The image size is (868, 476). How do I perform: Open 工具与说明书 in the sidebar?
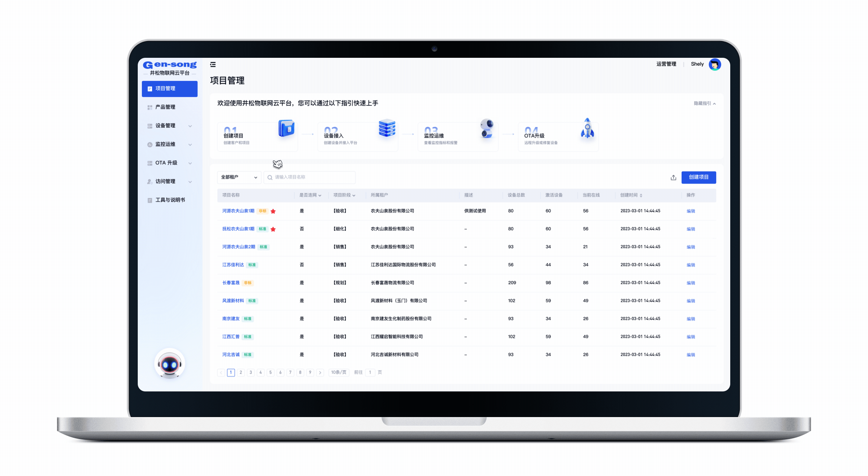[170, 200]
